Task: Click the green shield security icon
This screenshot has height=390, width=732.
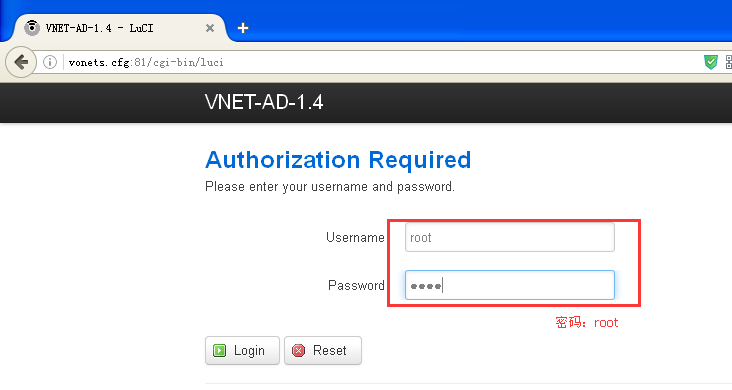Action: click(x=711, y=62)
